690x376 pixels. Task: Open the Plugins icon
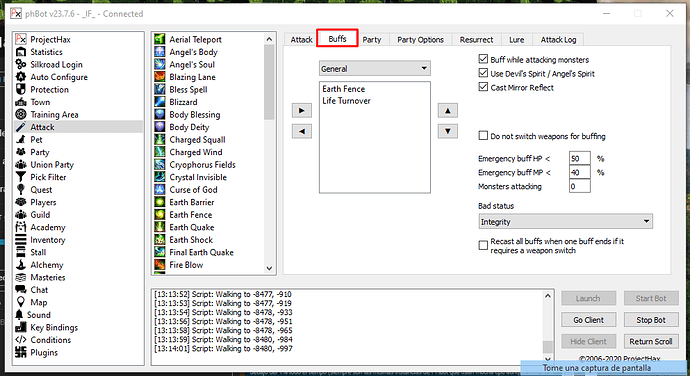21,352
